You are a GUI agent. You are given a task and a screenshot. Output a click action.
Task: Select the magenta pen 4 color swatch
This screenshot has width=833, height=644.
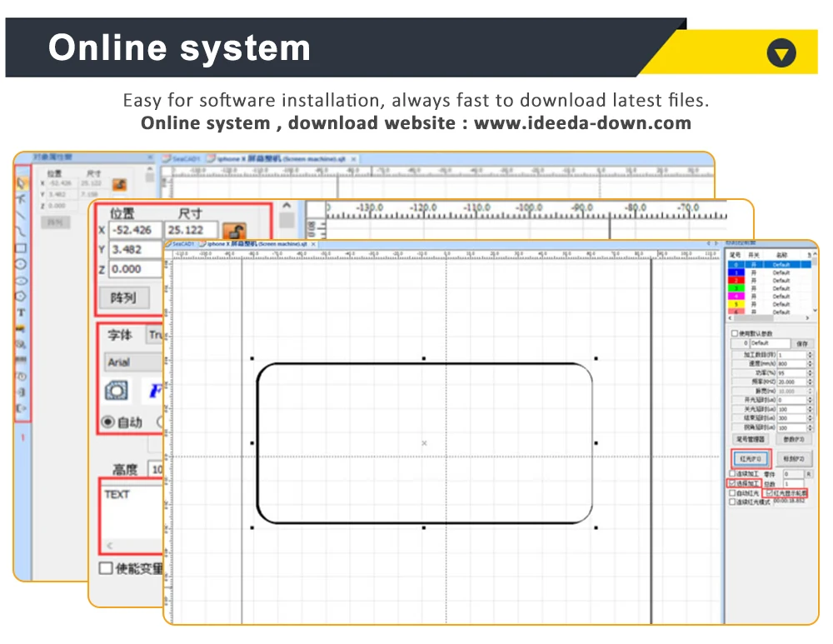point(736,297)
